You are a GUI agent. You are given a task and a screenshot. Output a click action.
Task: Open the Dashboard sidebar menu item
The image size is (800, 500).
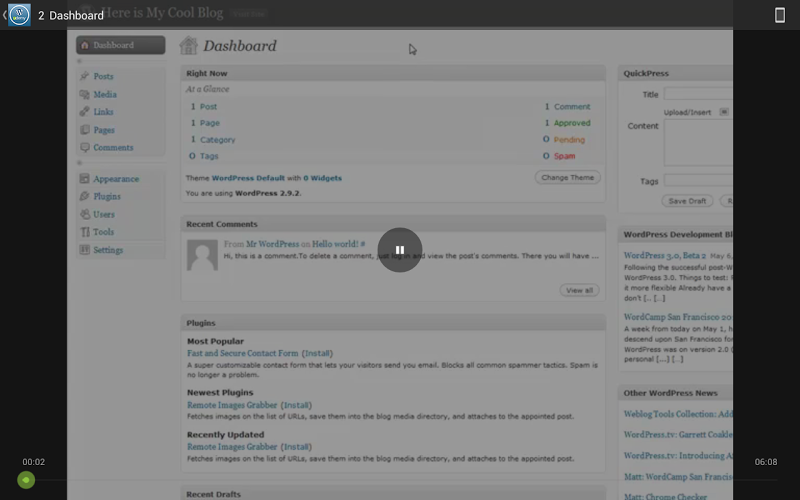pos(120,45)
